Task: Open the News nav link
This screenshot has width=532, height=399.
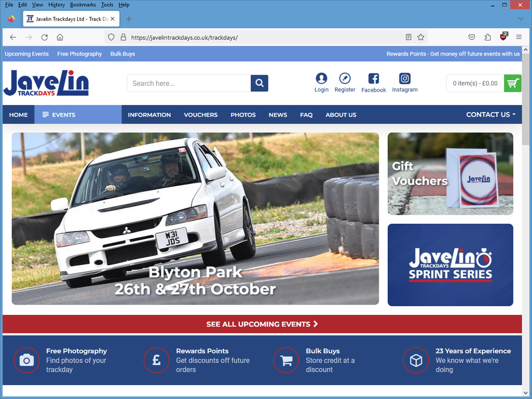Action: click(x=278, y=115)
